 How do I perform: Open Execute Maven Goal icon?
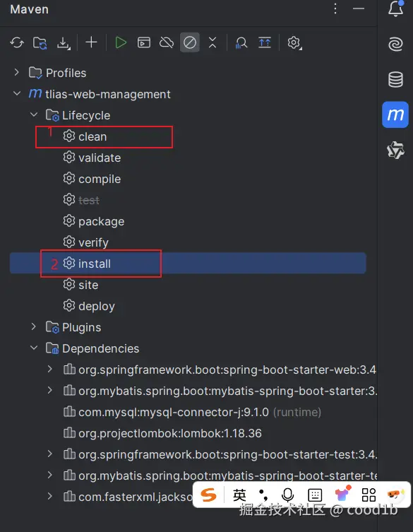coord(144,43)
